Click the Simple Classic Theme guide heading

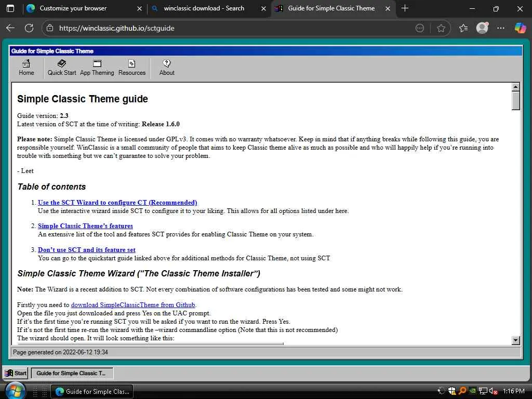[83, 99]
